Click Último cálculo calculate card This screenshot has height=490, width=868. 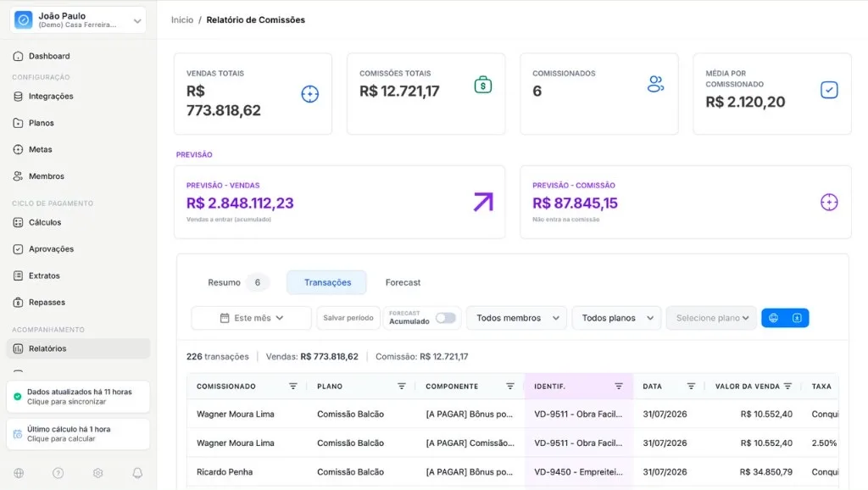(78, 433)
